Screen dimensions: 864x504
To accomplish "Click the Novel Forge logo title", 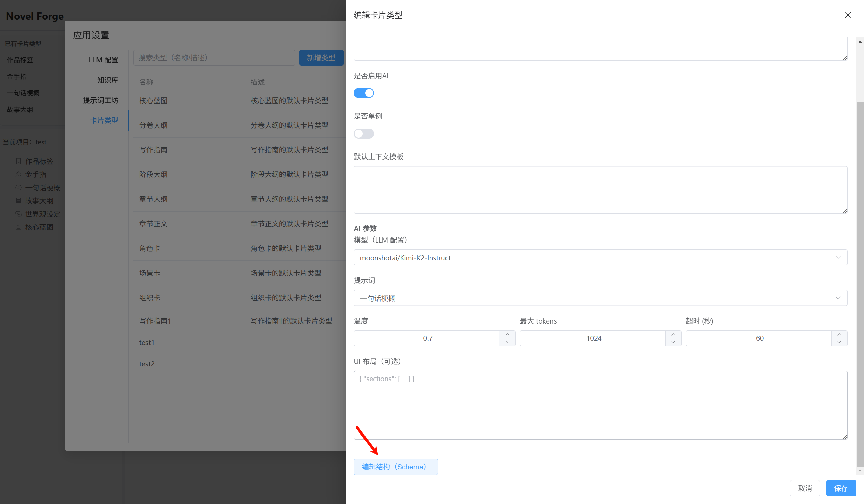I will (x=35, y=16).
